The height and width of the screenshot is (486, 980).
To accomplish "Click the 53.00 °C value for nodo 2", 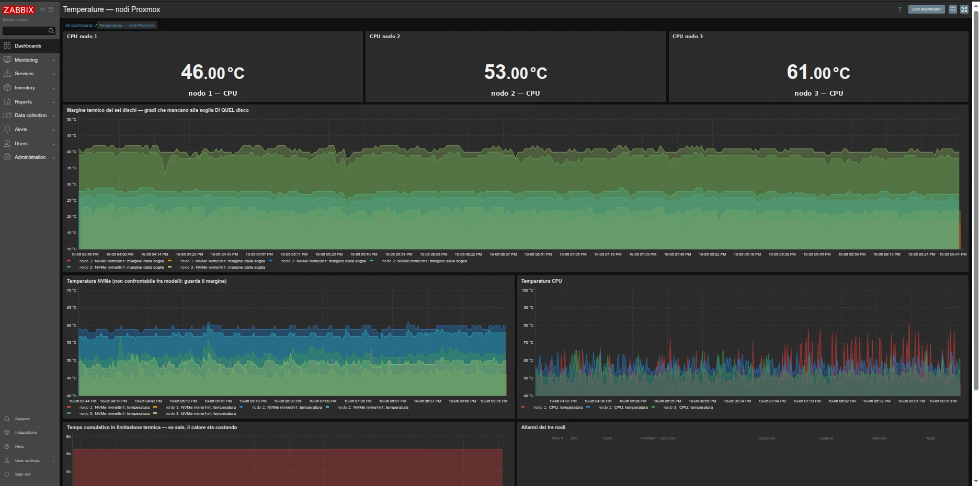I will tap(516, 72).
